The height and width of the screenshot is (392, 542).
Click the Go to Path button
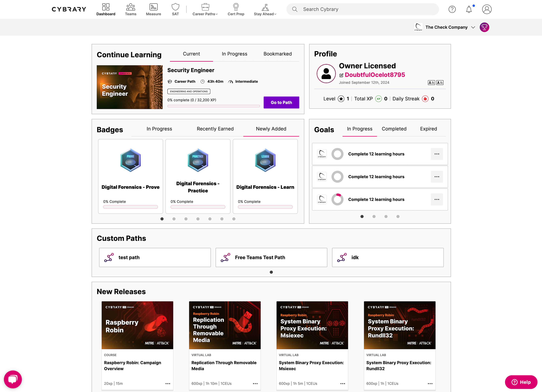click(281, 102)
